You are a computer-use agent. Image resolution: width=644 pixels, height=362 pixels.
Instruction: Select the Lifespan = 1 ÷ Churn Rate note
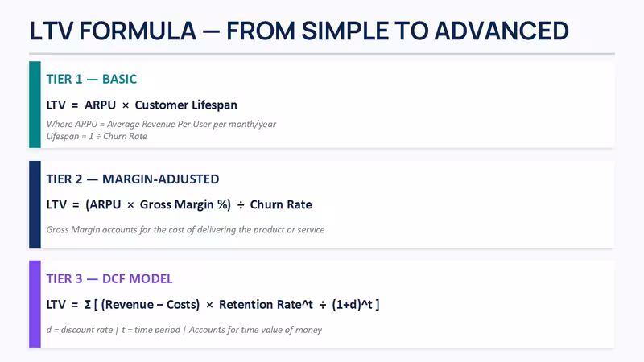(97, 136)
